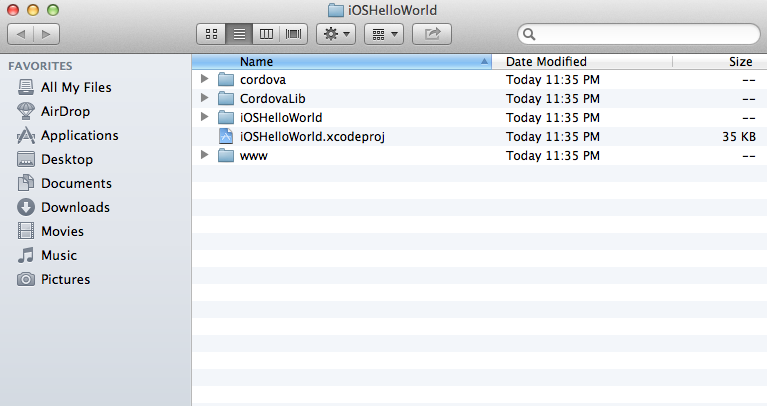Reverse sort with the Name header arrow
The height and width of the screenshot is (406, 767).
484,62
